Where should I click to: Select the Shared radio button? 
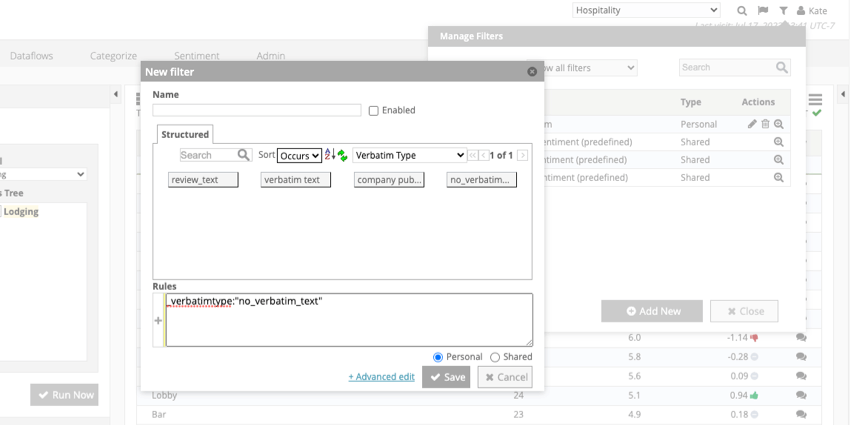click(495, 357)
